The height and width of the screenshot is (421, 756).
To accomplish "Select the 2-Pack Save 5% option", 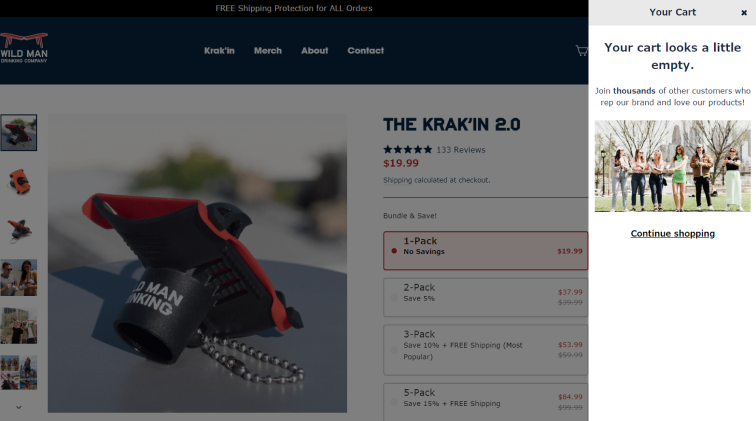I will coord(486,297).
